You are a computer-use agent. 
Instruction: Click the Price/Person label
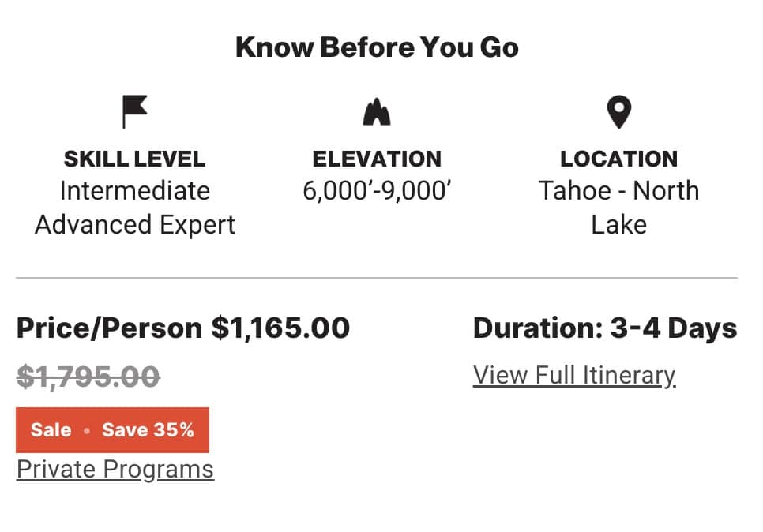(110, 328)
